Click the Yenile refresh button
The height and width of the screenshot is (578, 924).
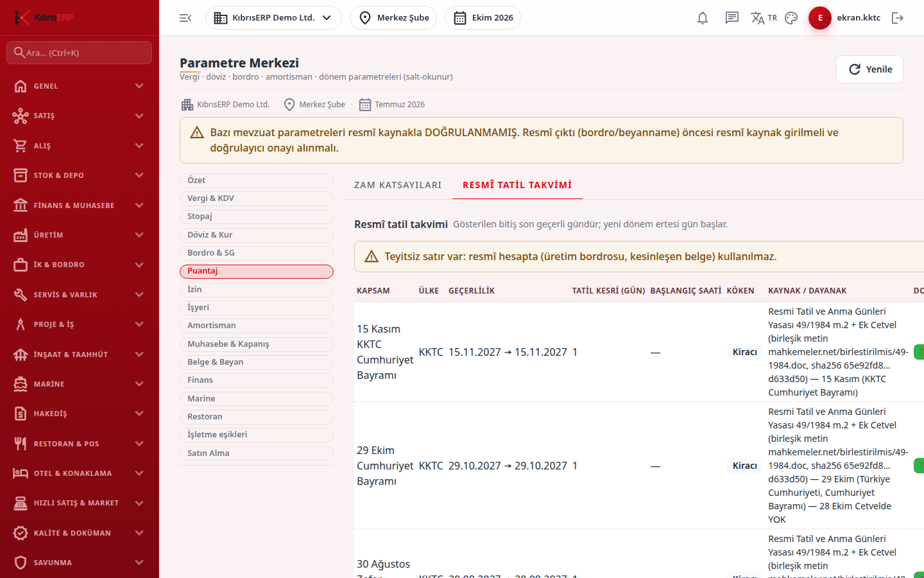tap(869, 69)
